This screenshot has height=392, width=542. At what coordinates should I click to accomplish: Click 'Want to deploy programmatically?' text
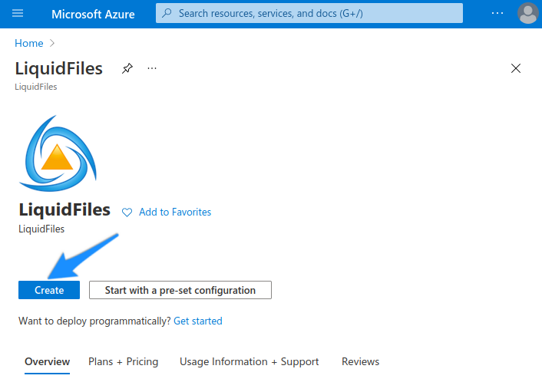[94, 321]
